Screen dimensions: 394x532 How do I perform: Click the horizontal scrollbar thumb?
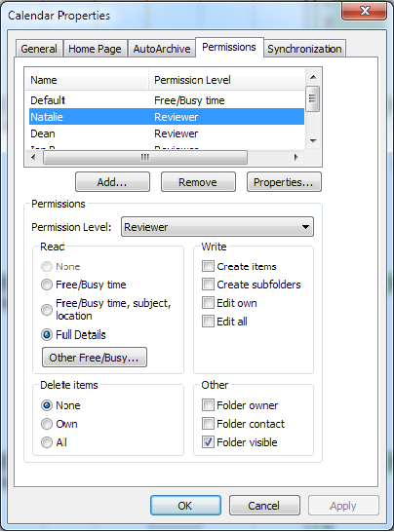click(145, 157)
